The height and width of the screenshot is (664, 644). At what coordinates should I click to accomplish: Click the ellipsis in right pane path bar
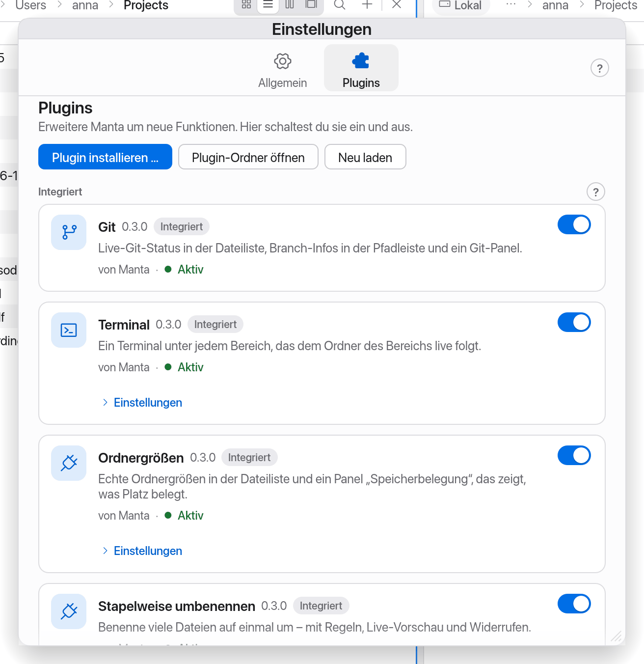coord(511,5)
